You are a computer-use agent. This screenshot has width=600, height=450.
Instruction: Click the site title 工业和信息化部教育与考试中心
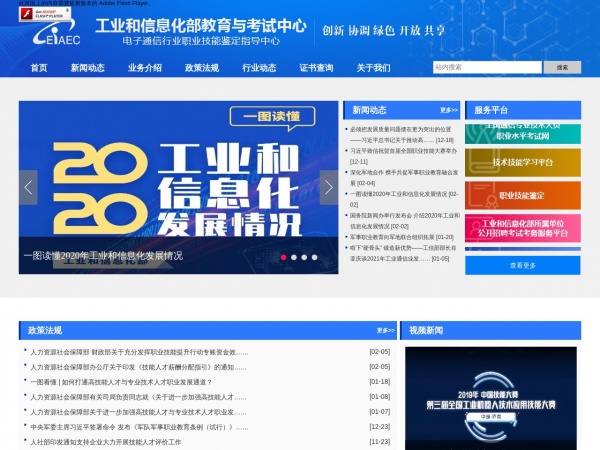click(x=201, y=26)
